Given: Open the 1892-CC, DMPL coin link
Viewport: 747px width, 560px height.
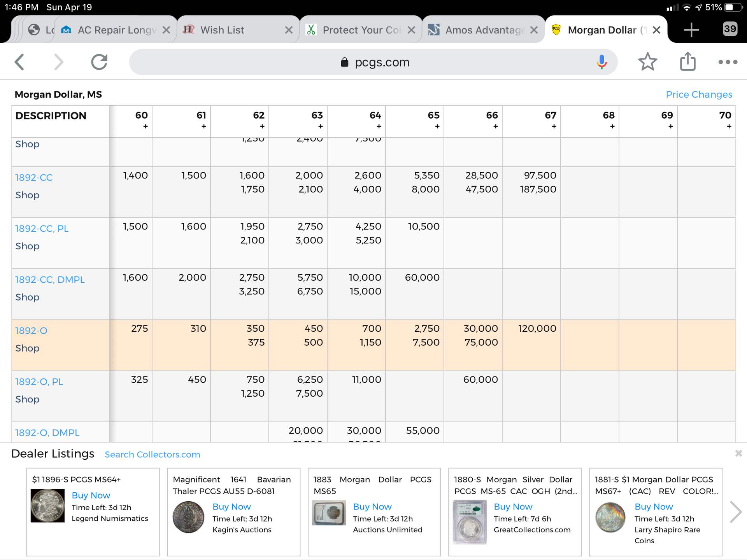Looking at the screenshot, I should [50, 280].
